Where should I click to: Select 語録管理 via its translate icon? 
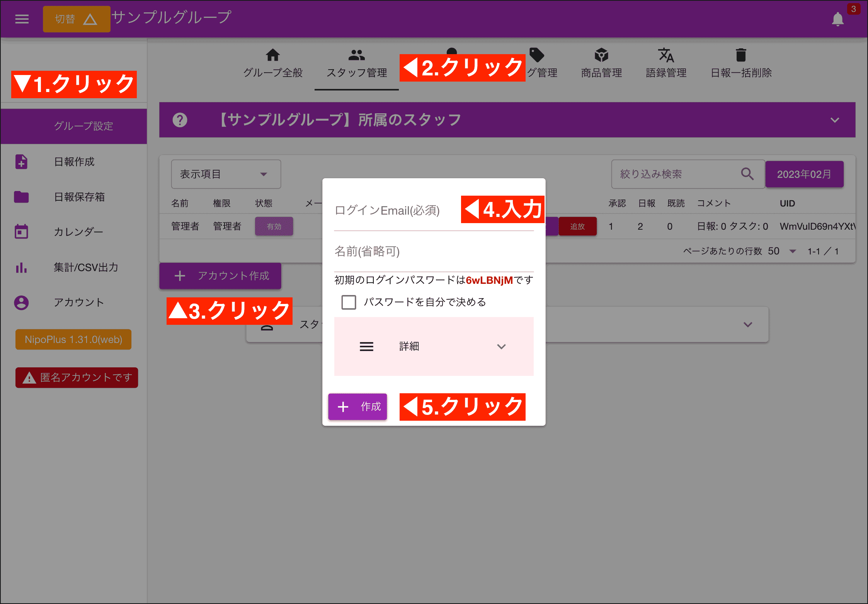coord(666,55)
